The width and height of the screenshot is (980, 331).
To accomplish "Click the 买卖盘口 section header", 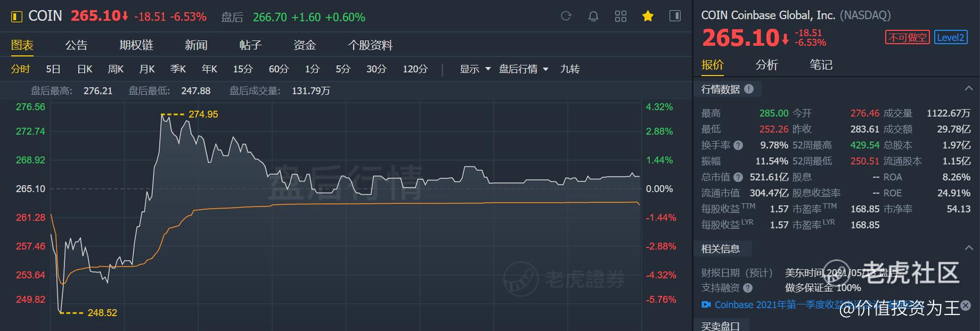I will pyautogui.click(x=721, y=326).
